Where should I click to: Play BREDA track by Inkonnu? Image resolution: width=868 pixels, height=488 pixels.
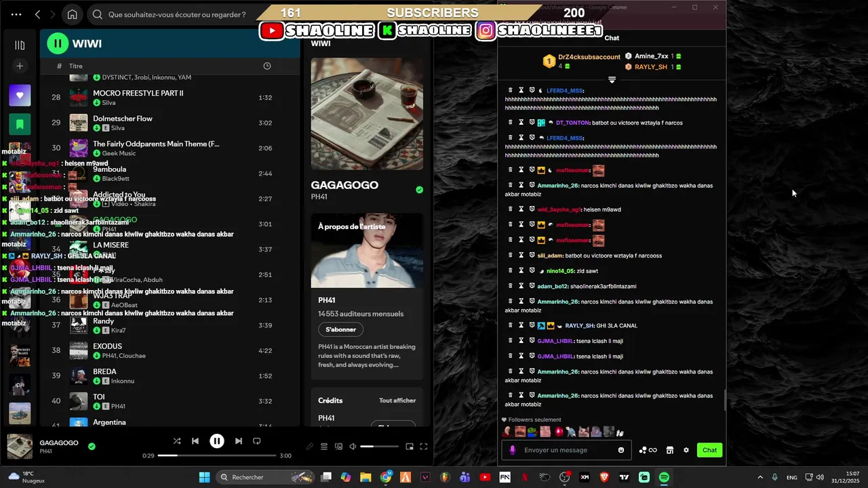point(170,375)
